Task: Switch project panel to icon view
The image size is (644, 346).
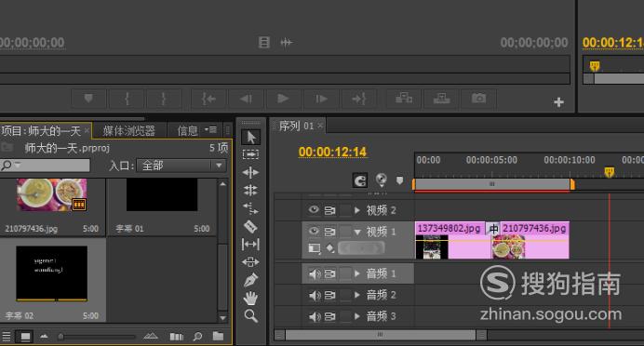Action: click(25, 337)
